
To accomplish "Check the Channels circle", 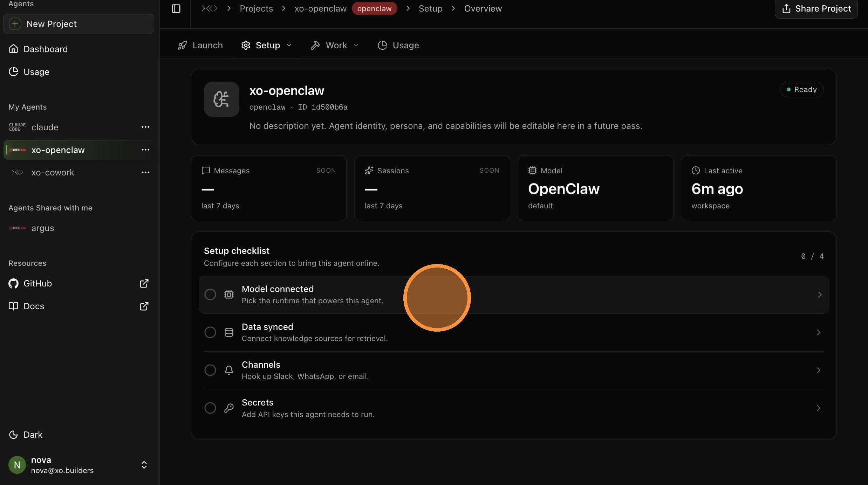I will point(210,370).
